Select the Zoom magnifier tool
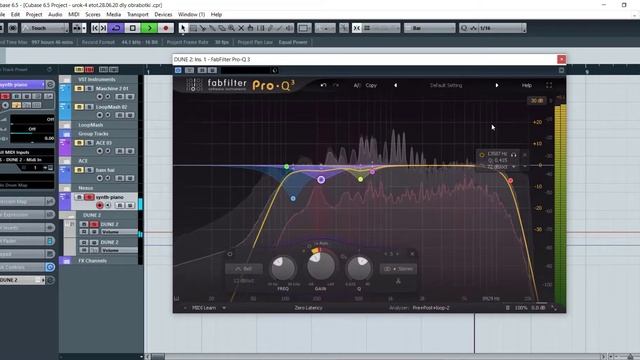This screenshot has height=360, width=640. point(231,28)
